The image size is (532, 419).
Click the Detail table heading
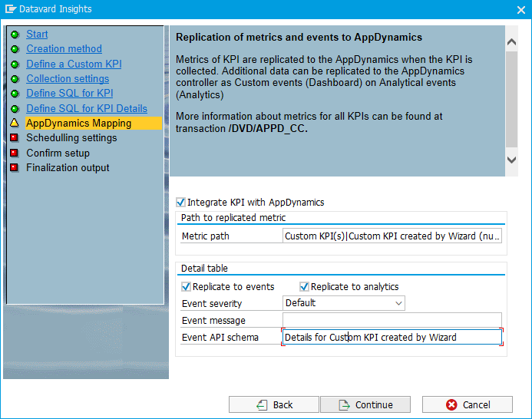tap(204, 269)
